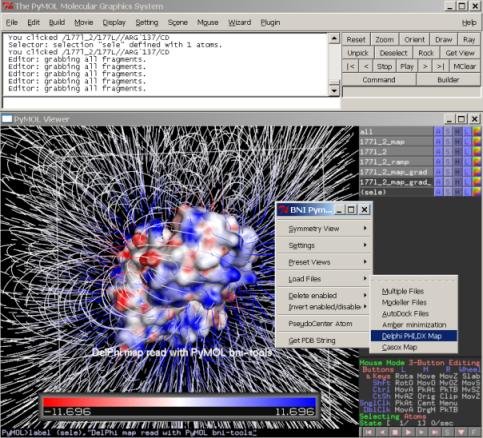483x438 pixels.
Task: Click Get PDB String menu item
Action: (324, 340)
